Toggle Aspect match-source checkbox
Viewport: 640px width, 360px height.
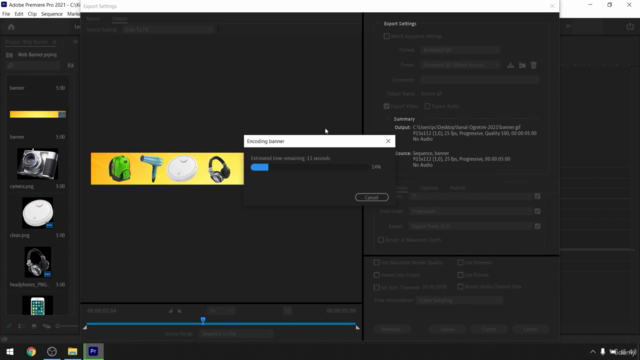pyautogui.click(x=538, y=226)
